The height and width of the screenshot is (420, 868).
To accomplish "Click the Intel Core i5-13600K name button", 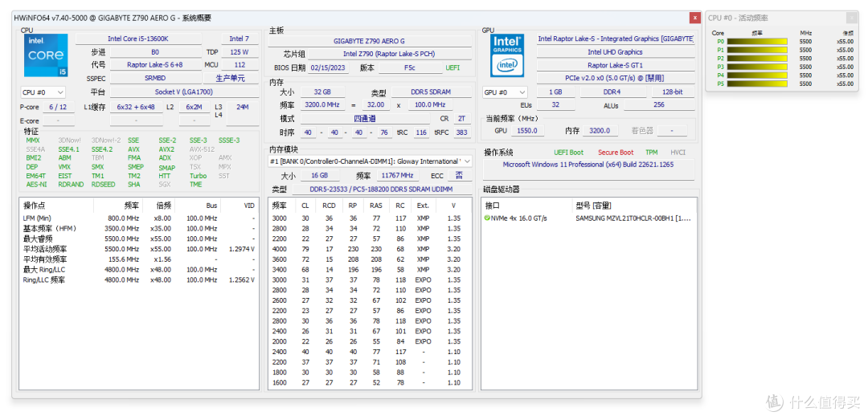I will coord(139,39).
